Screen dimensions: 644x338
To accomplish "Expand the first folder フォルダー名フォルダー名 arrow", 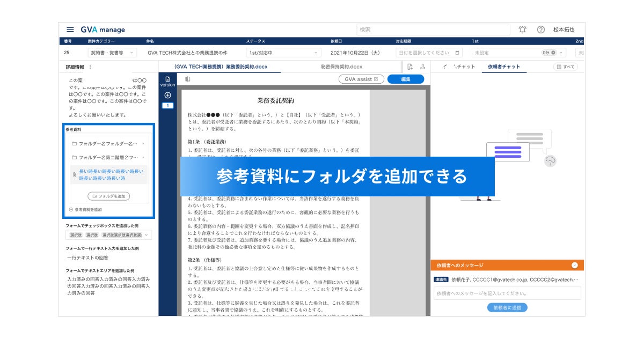I will tap(143, 144).
